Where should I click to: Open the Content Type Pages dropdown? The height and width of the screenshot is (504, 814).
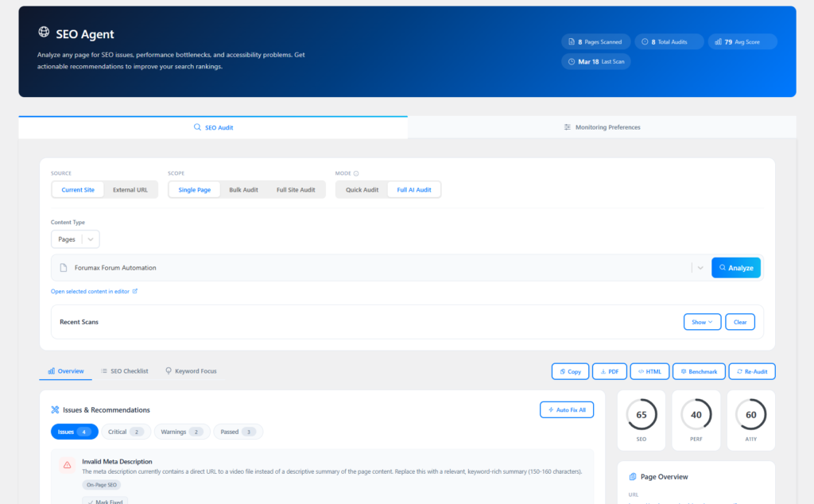(x=76, y=239)
